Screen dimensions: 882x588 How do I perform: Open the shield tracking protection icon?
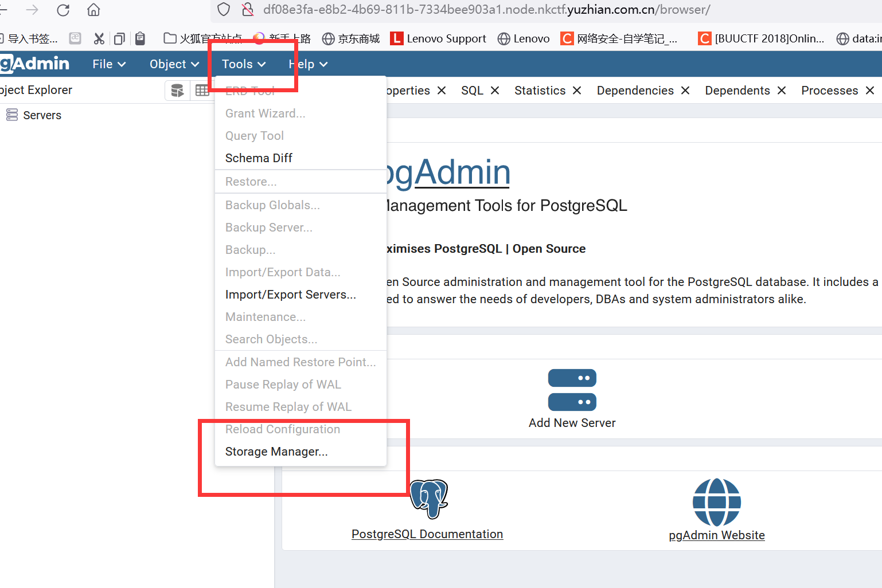(224, 10)
